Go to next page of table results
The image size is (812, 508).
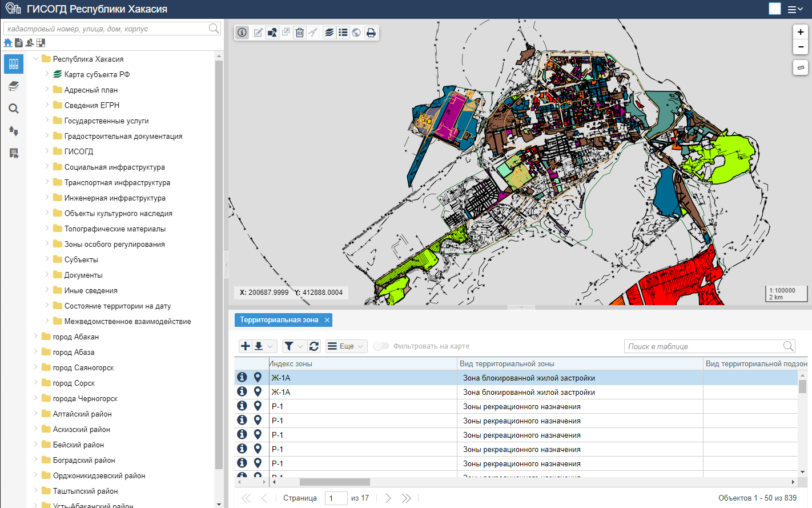pyautogui.click(x=388, y=498)
